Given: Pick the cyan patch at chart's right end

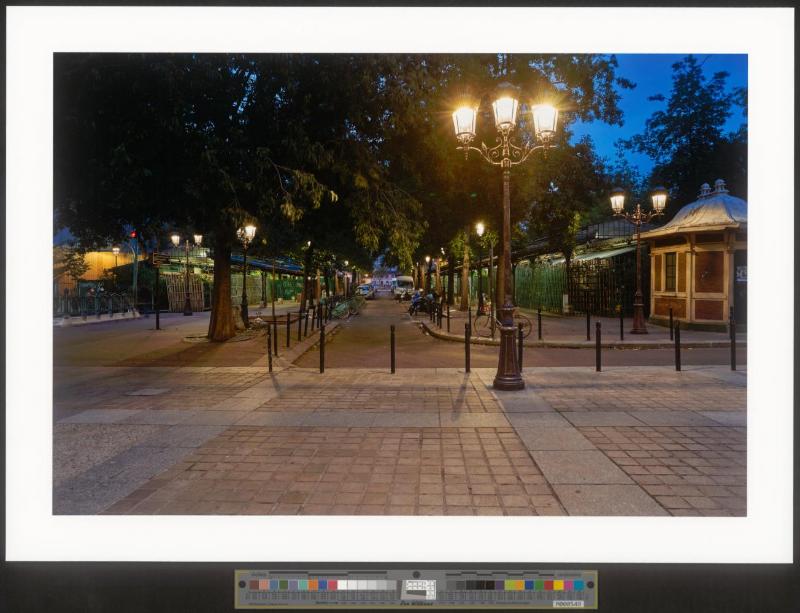Looking at the screenshot, I should (579, 585).
